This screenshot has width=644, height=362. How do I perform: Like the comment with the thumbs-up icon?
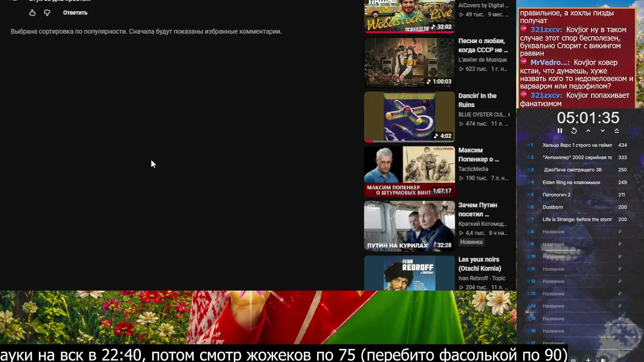click(32, 13)
